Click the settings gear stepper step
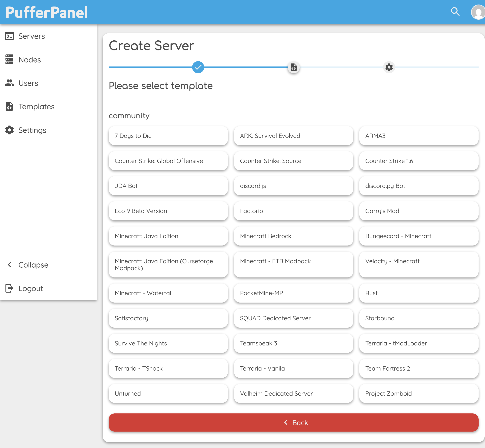 (x=389, y=67)
